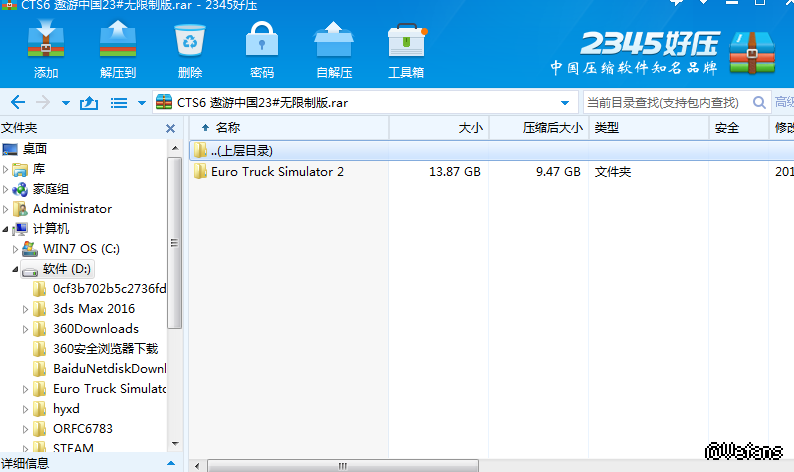The image size is (794, 472).
Task: Select the 0cf3b702b5c2736fd folder
Action: pos(109,289)
